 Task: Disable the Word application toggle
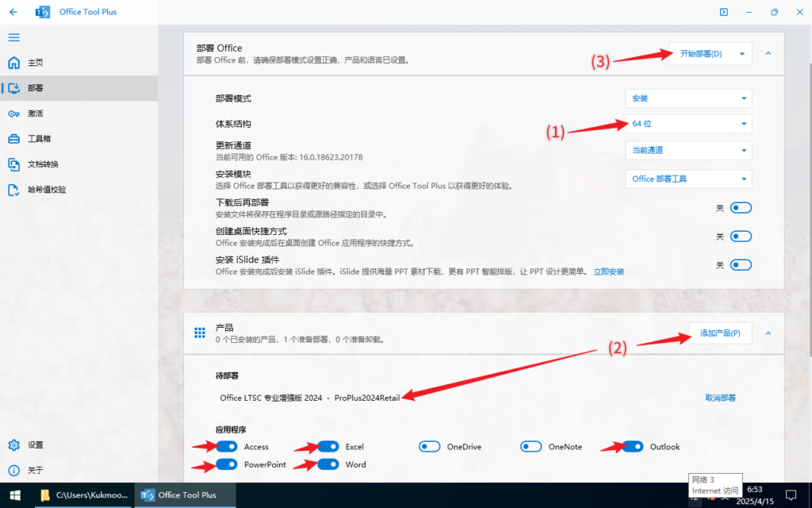pyautogui.click(x=327, y=464)
